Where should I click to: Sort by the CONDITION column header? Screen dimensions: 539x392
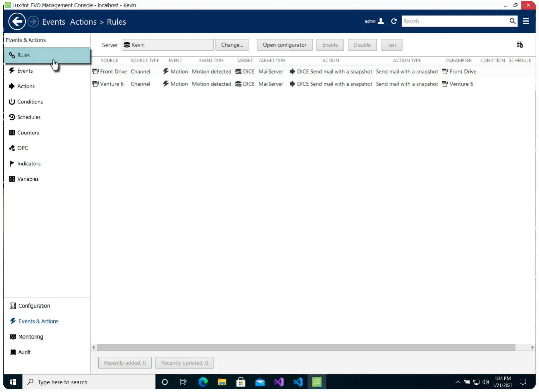(x=492, y=61)
